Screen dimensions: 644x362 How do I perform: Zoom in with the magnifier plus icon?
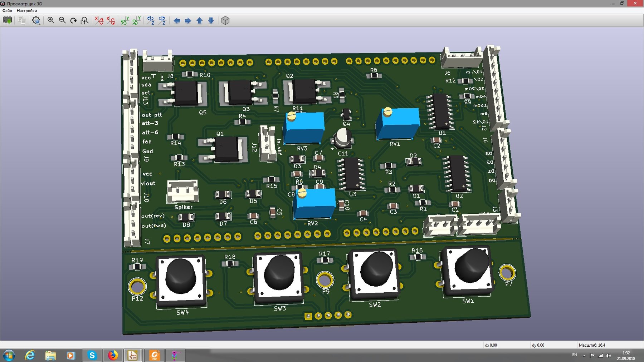tap(51, 20)
